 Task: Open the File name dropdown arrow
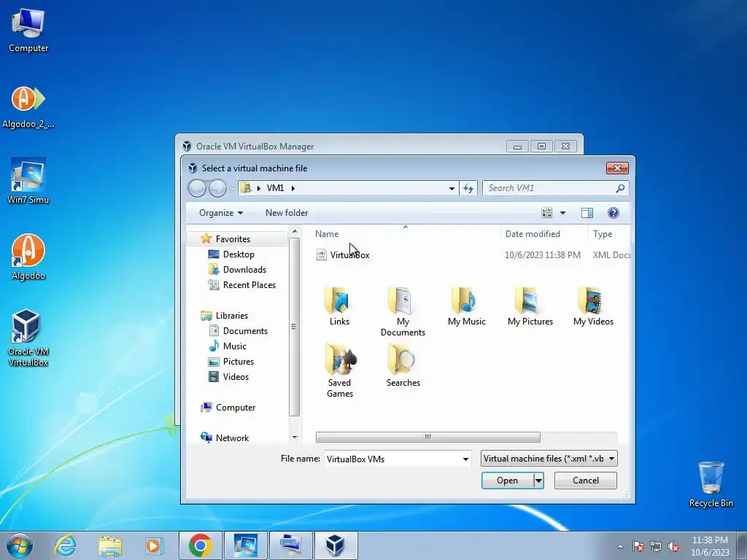click(465, 459)
